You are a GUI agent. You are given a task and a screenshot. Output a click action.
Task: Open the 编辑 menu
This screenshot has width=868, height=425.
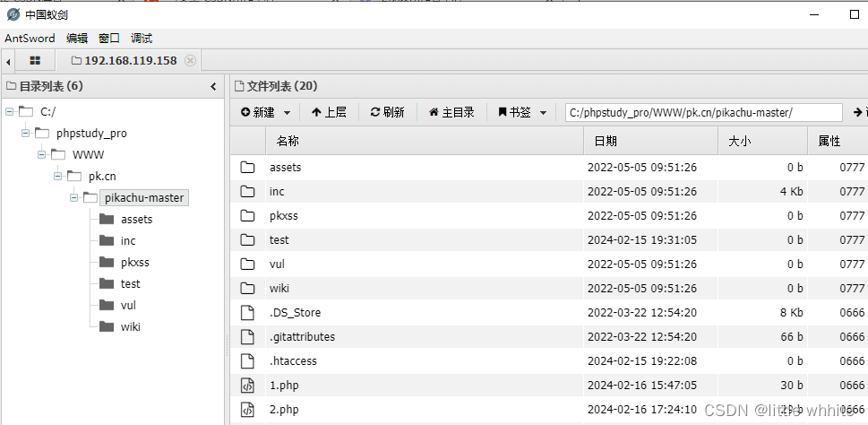point(77,39)
